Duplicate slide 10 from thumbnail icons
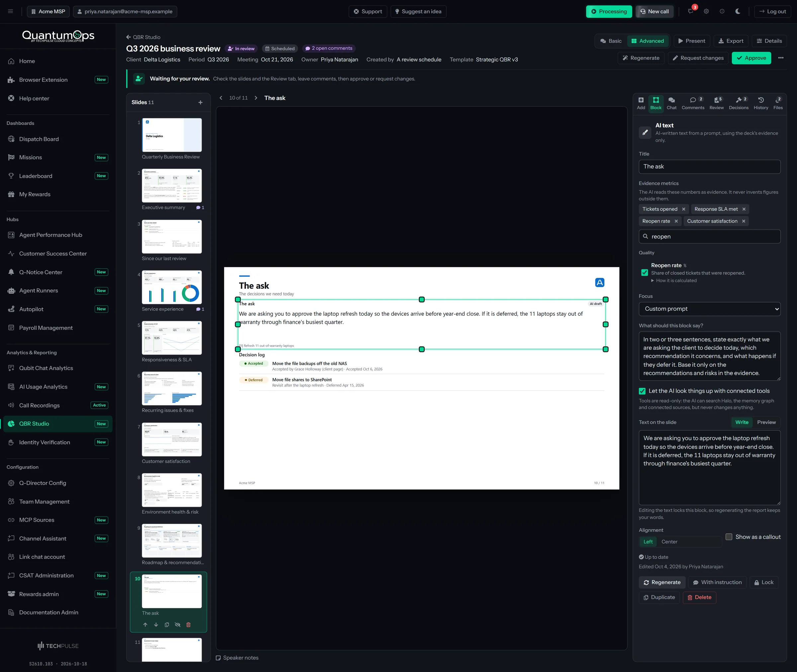This screenshot has width=797, height=672. click(167, 625)
